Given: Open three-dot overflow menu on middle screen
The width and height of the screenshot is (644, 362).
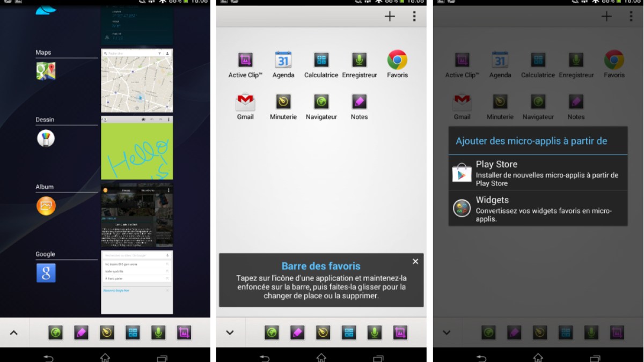Looking at the screenshot, I should (x=414, y=17).
